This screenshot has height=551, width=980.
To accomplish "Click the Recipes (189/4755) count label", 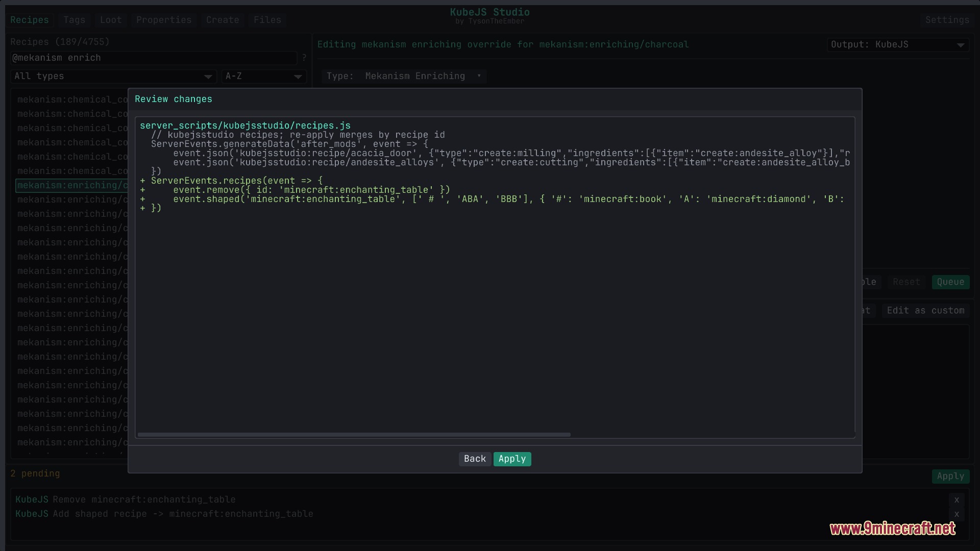I will coord(60,42).
